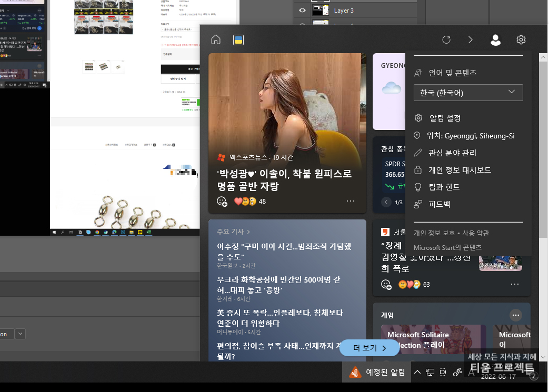Expand 주요 기사 section

(x=233, y=232)
